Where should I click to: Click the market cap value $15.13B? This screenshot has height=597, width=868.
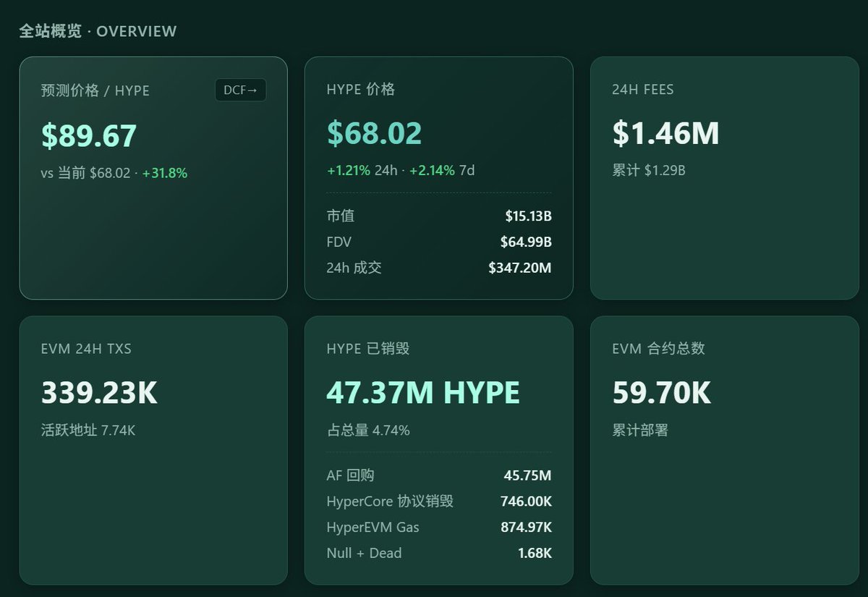click(x=528, y=216)
